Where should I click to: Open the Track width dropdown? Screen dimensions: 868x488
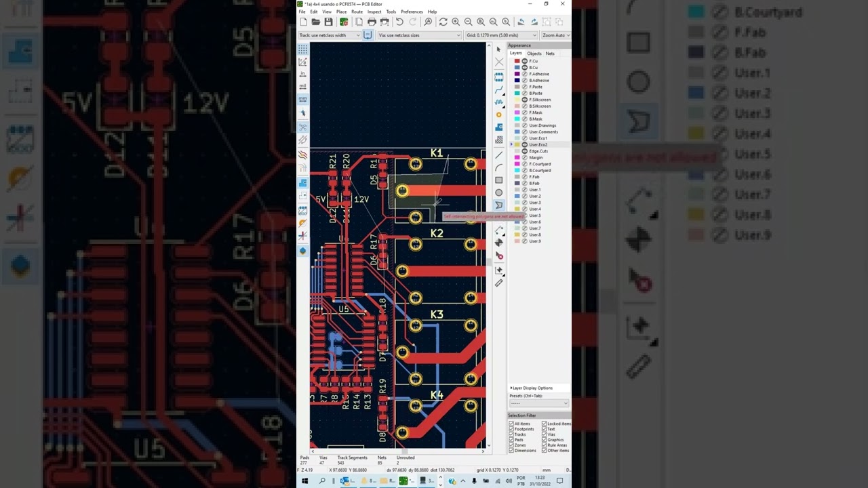pos(329,35)
